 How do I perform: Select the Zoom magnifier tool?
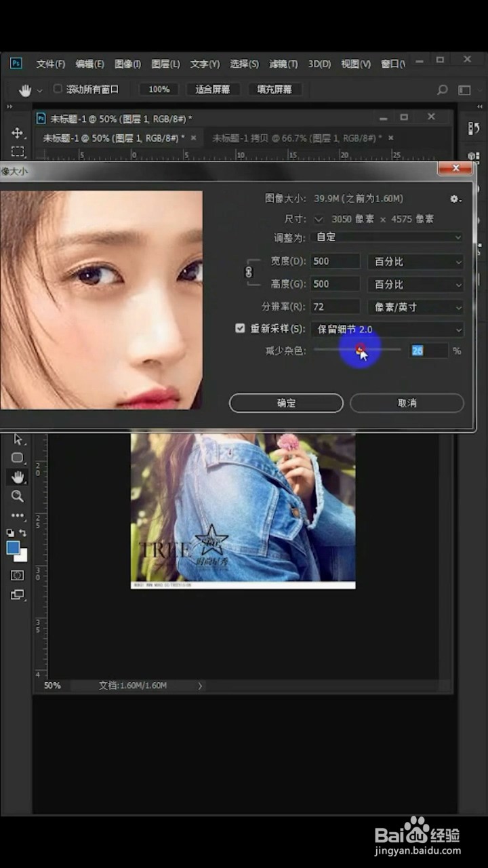[18, 496]
